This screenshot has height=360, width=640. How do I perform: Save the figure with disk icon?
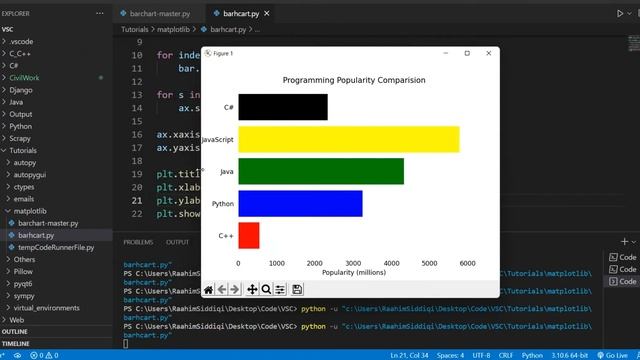point(297,289)
